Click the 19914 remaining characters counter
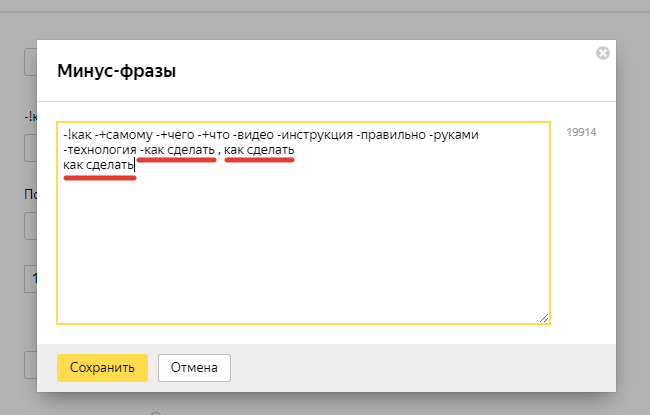650x415 pixels. click(581, 132)
